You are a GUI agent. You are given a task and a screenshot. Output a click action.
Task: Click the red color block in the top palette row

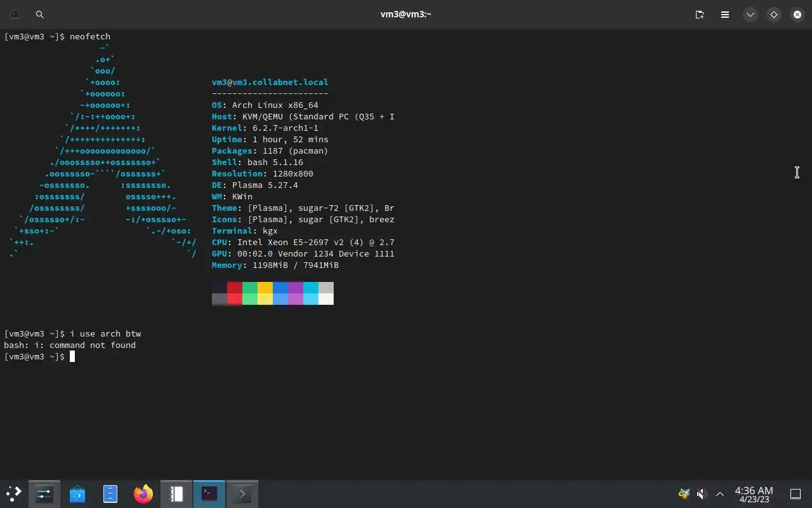[x=235, y=288]
